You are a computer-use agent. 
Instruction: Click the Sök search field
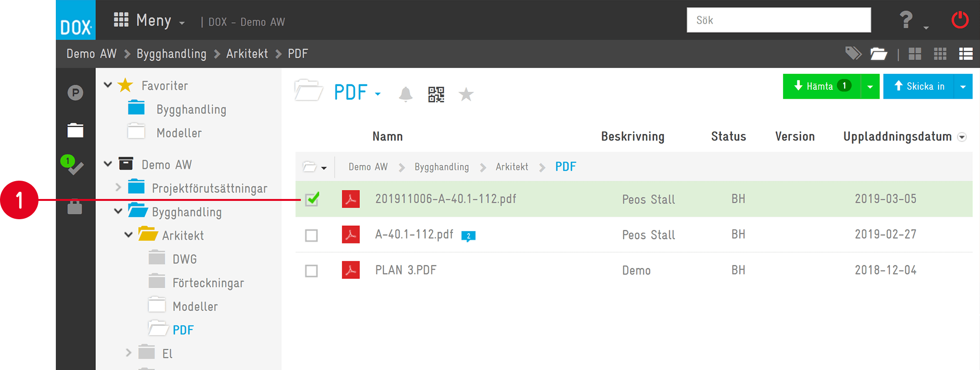pyautogui.click(x=778, y=20)
